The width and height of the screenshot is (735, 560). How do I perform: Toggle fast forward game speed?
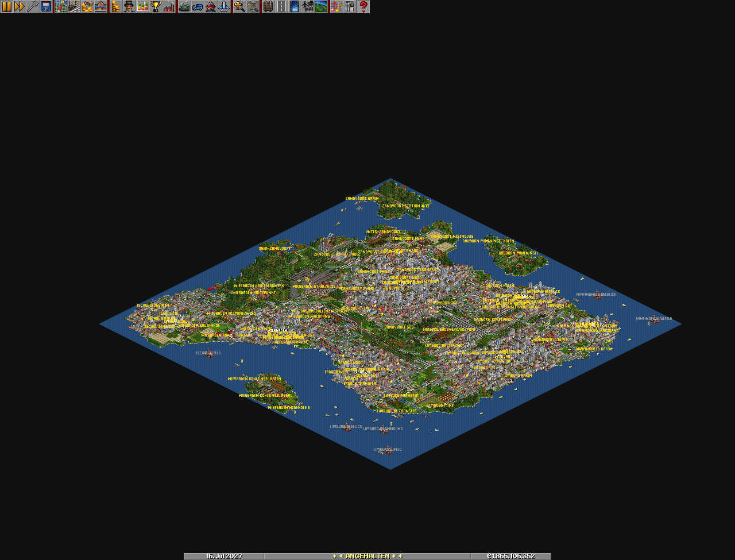pos(20,7)
